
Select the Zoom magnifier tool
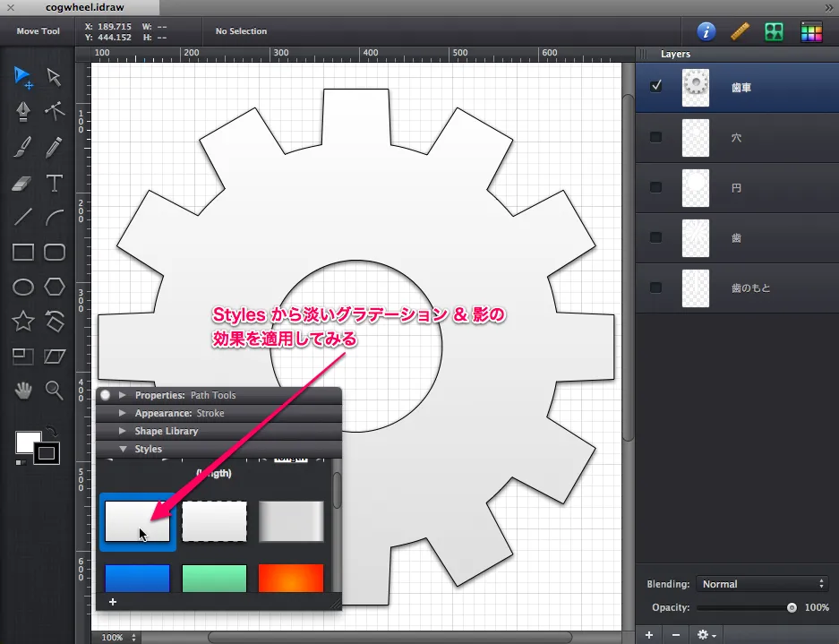[x=55, y=390]
